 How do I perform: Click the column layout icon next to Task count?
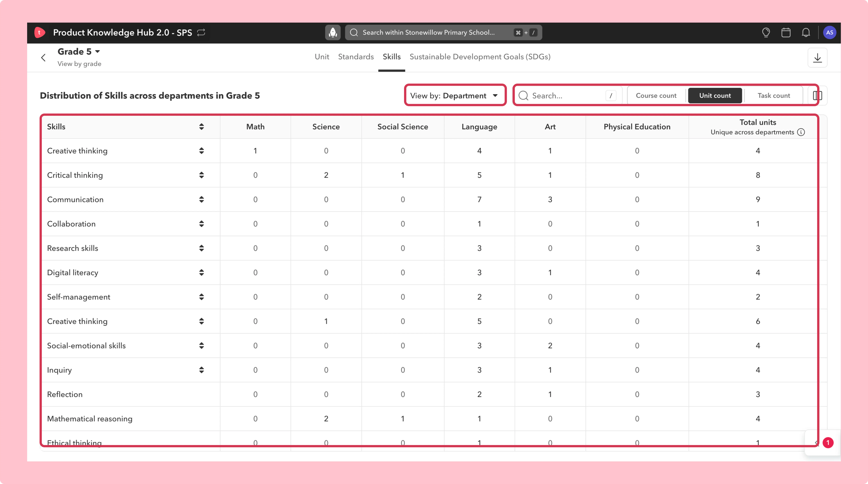817,96
